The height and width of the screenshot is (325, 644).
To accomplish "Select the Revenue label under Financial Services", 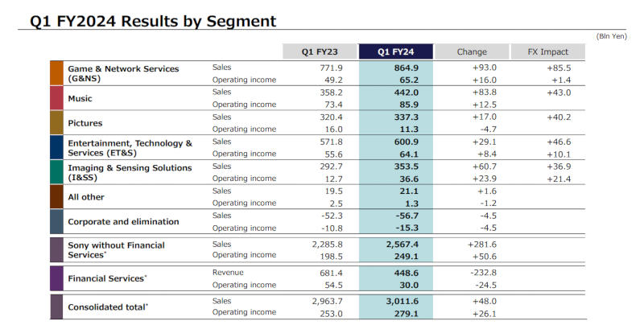I will click(x=229, y=273).
